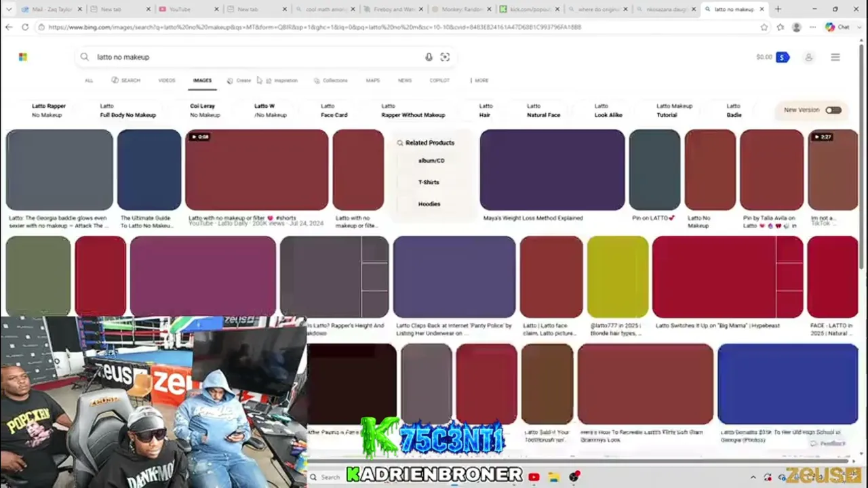Open the yellow @latto777 in 2025 thumbnail
The width and height of the screenshot is (868, 488).
pyautogui.click(x=618, y=277)
